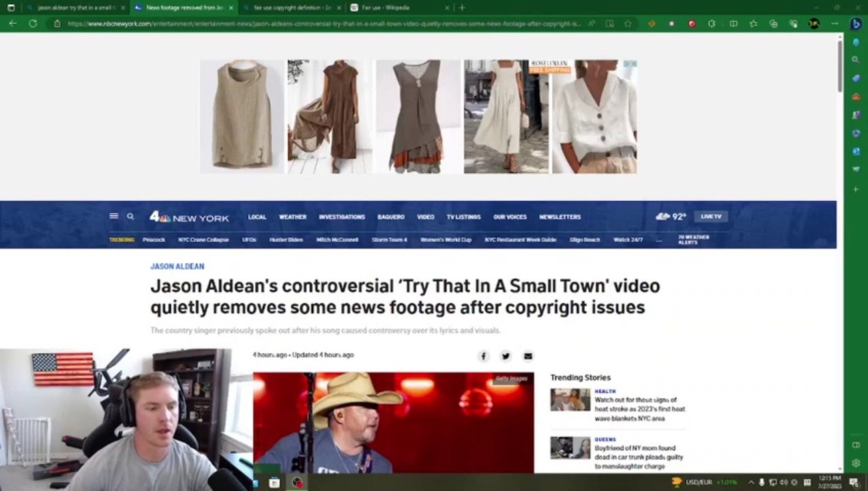Viewport: 868px width, 491px height.
Task: Open the Outlook icon in Edge sidebar
Action: (x=856, y=151)
